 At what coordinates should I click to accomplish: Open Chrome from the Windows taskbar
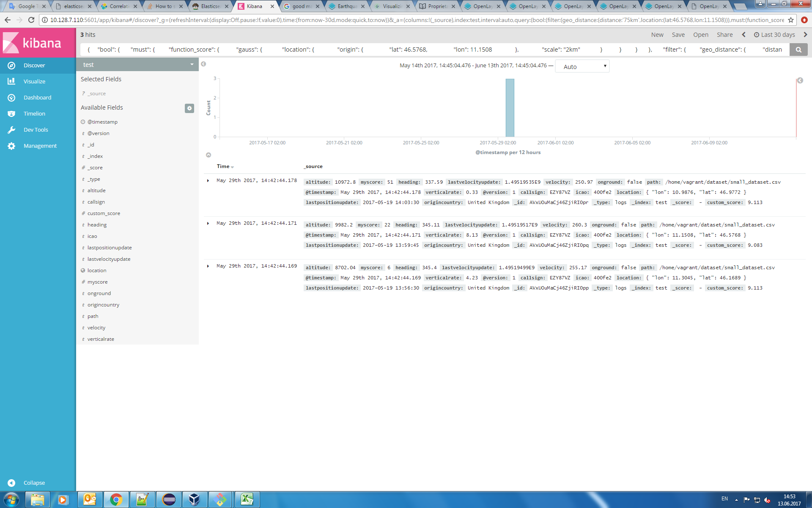coord(116,500)
